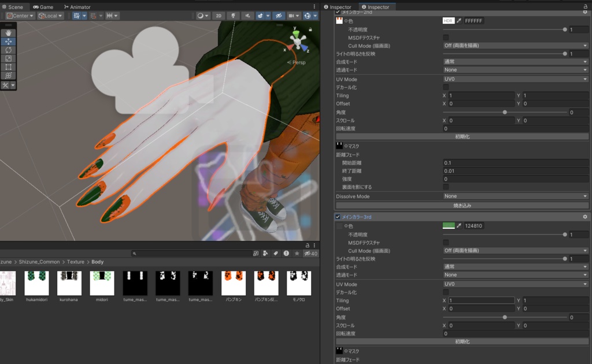Image resolution: width=592 pixels, height=364 pixels.
Task: Switch to the Animator tab
Action: [77, 7]
